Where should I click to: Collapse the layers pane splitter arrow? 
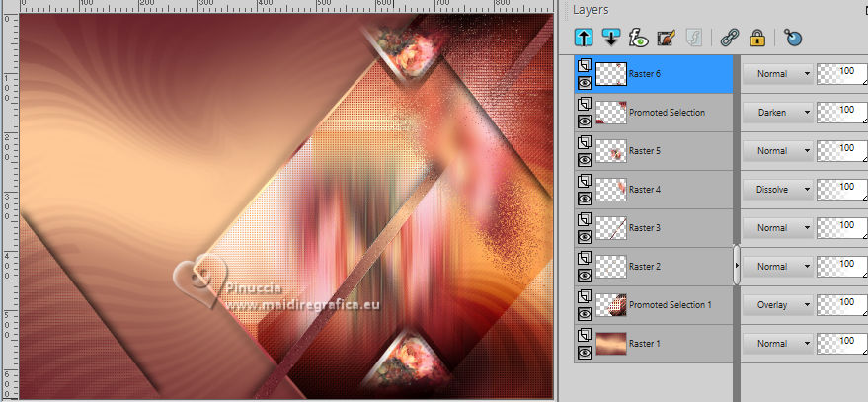point(737,266)
